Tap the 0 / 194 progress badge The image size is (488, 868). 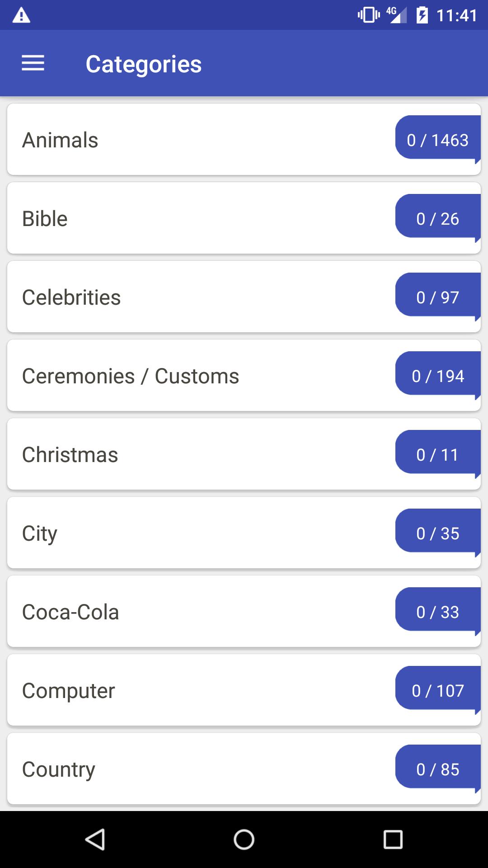pyautogui.click(x=437, y=376)
